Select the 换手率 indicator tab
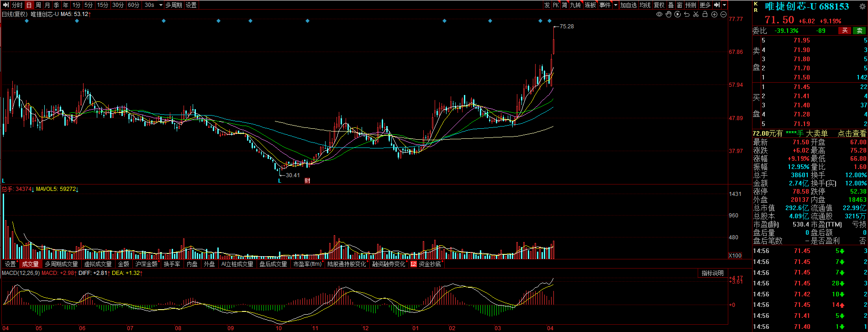 click(x=172, y=264)
